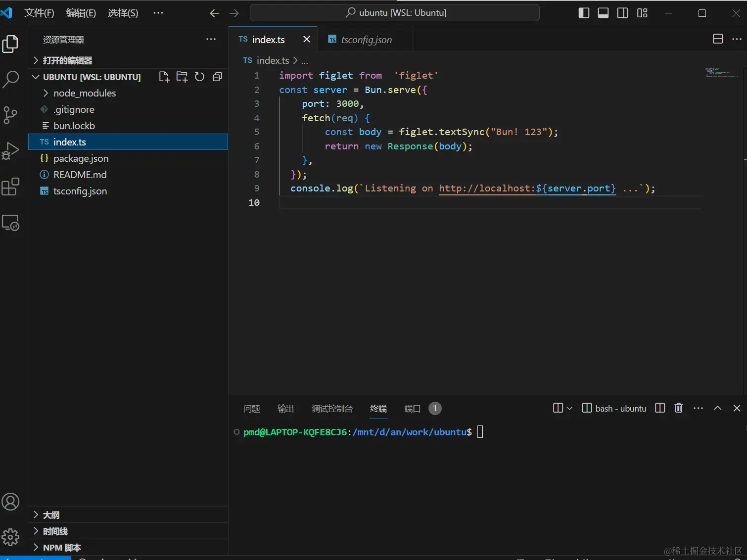Split the editor to the right

click(718, 39)
